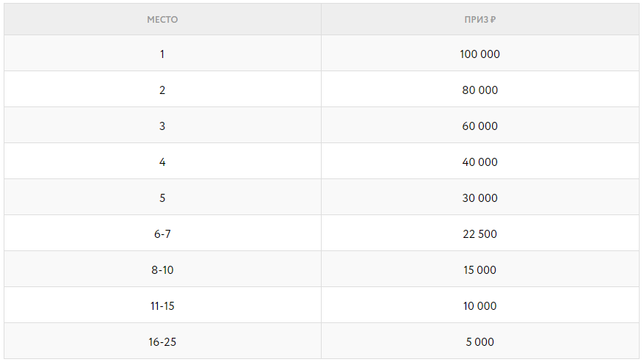This screenshot has width=644, height=362.
Task: Click the 8-10 place range cell
Action: (162, 270)
